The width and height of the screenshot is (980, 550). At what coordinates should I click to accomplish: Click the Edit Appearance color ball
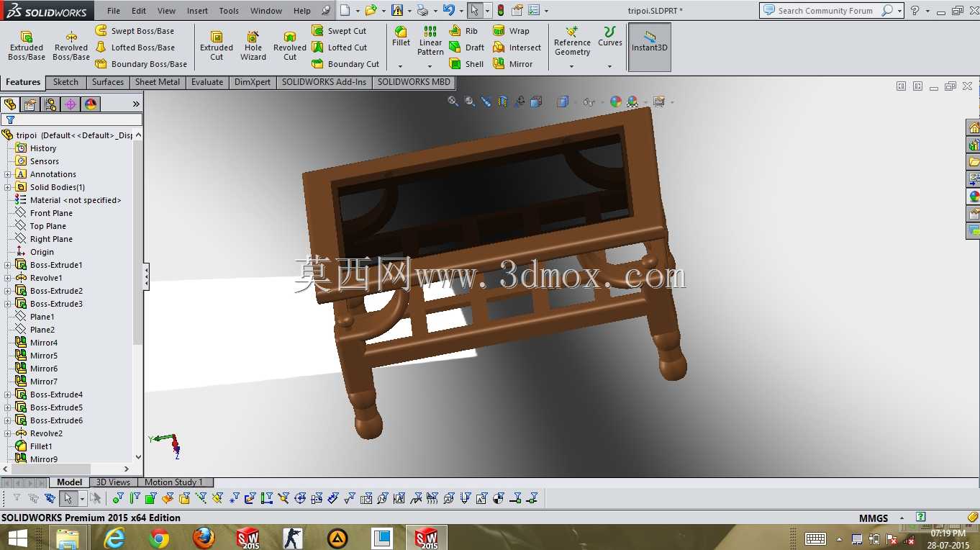(616, 102)
